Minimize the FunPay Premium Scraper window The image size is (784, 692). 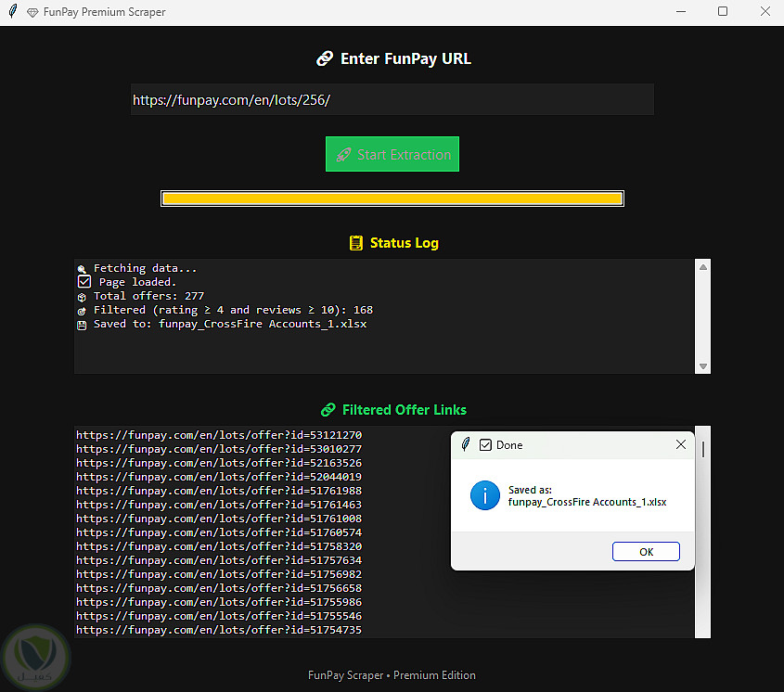tap(681, 11)
